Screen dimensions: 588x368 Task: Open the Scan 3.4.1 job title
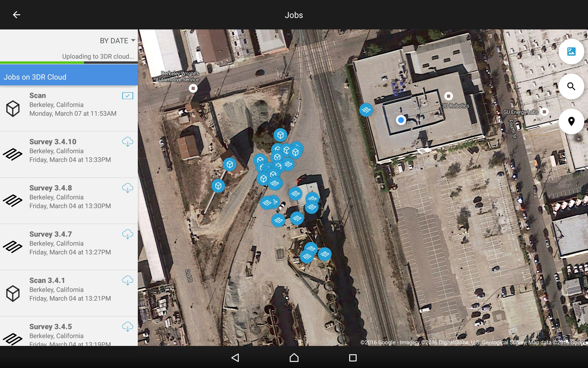[x=47, y=280]
